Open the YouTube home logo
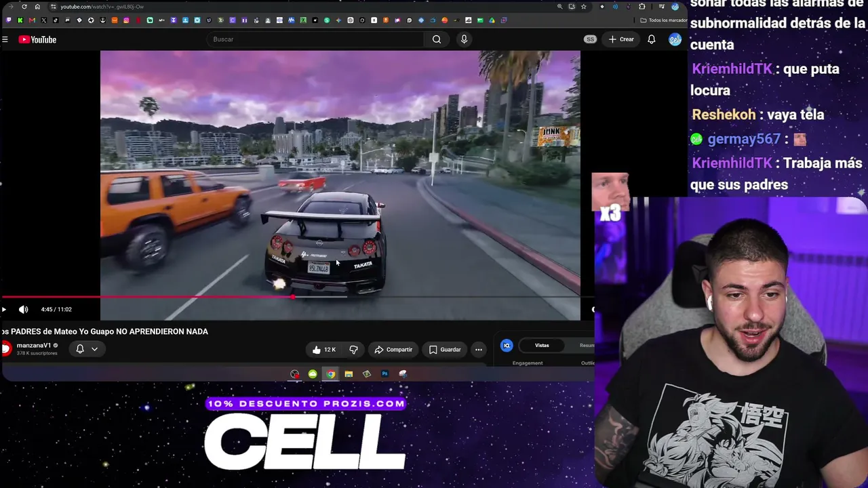Image resolution: width=868 pixels, height=488 pixels. click(x=37, y=39)
